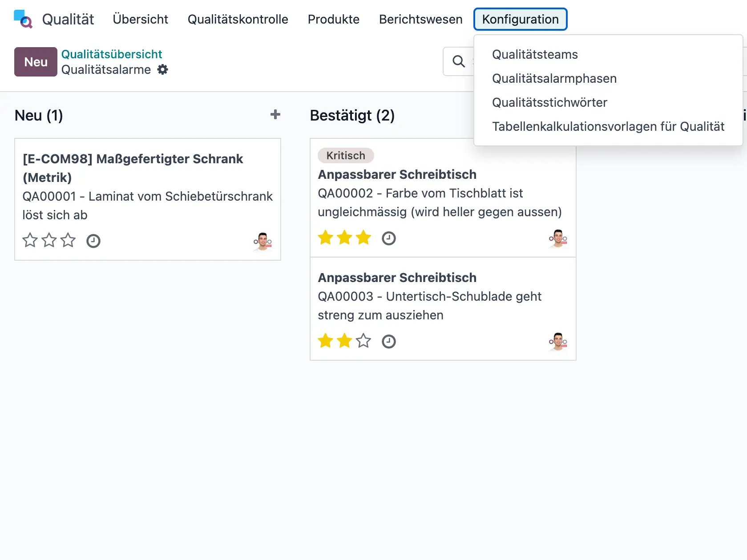Give QA00001 a one-star priority rating

(29, 240)
